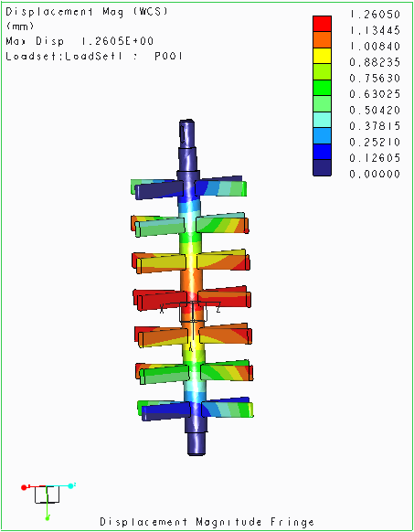
Task: Click the cyan Z-axis endpoint of triad
Action: click(x=70, y=486)
